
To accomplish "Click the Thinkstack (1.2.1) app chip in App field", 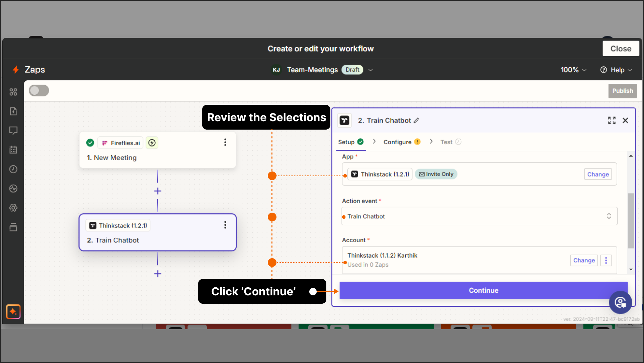I will coord(380,174).
